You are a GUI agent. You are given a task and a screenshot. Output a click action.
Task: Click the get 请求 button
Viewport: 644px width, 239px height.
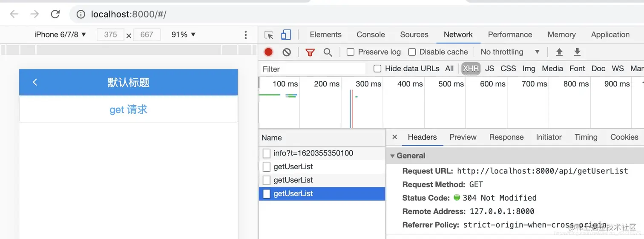pyautogui.click(x=128, y=109)
